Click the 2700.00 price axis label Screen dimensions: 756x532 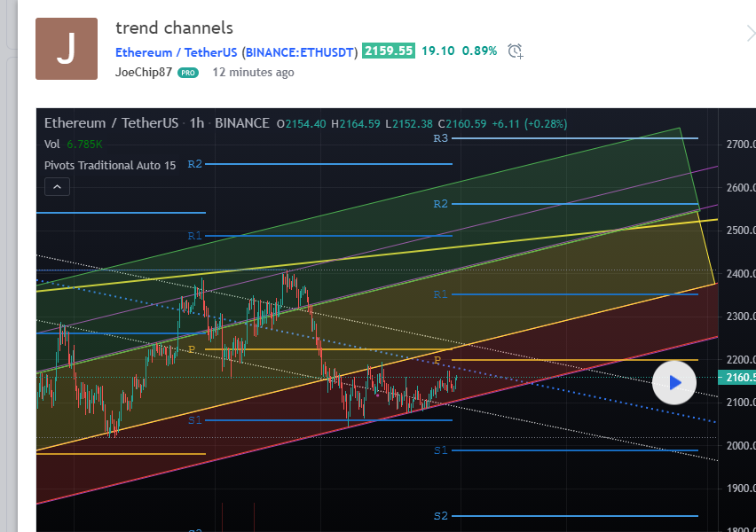[x=739, y=145]
